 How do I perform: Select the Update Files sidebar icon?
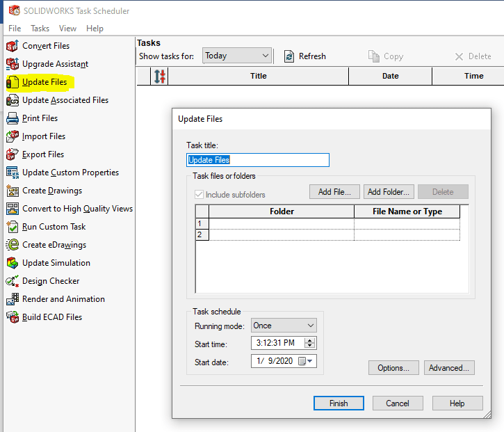13,82
